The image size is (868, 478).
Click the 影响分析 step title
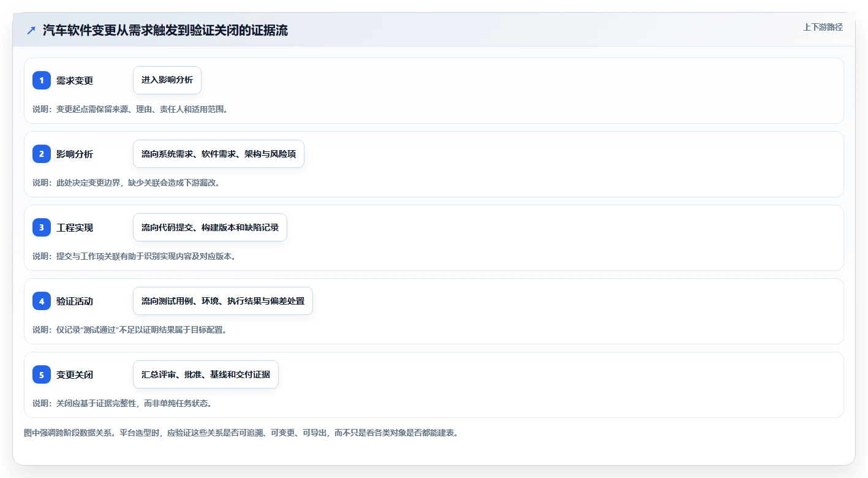75,154
